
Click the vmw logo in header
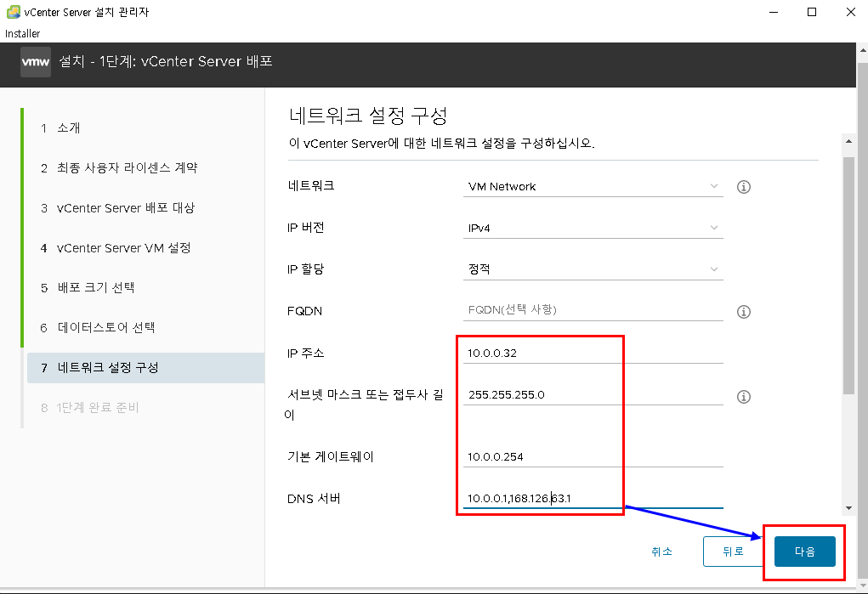pos(36,62)
